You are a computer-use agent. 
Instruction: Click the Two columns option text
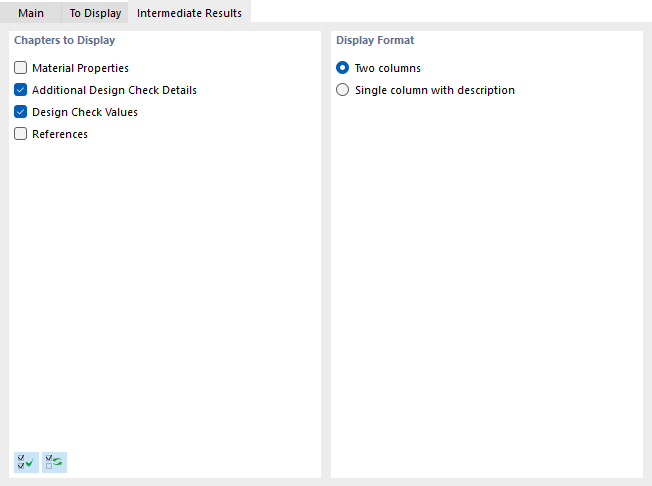pos(388,68)
